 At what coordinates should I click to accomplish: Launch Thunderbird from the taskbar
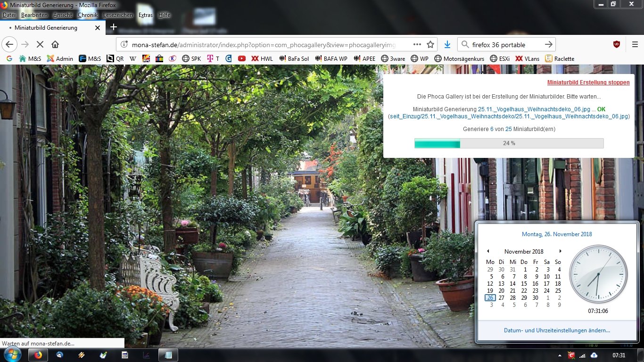58,355
